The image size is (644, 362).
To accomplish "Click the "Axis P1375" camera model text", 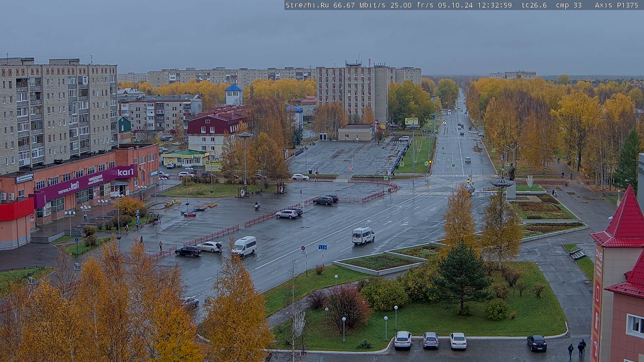I will [617, 5].
